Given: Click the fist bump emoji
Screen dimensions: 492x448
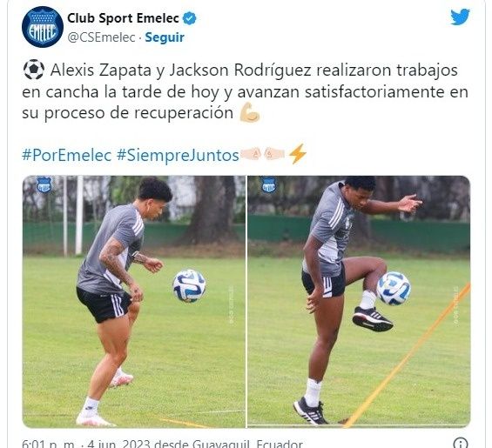Looking at the screenshot, I should [x=263, y=154].
